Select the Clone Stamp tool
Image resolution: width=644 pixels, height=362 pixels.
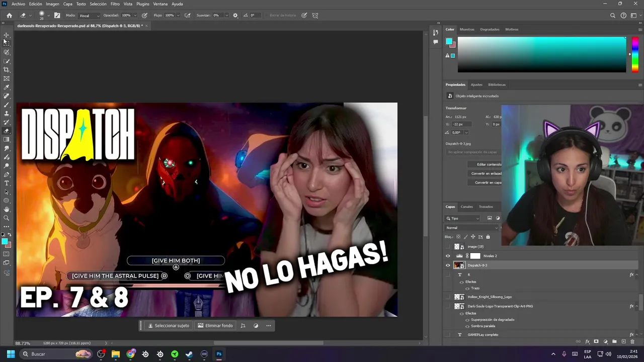click(x=7, y=113)
